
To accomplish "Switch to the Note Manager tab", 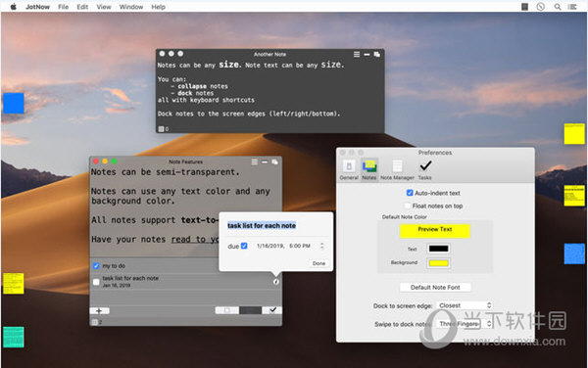I will [x=397, y=170].
